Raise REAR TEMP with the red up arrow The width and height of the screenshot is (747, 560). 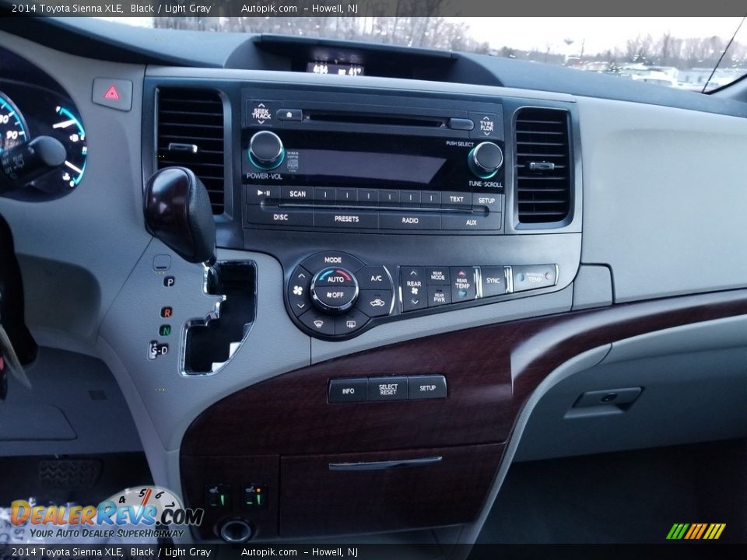click(461, 275)
